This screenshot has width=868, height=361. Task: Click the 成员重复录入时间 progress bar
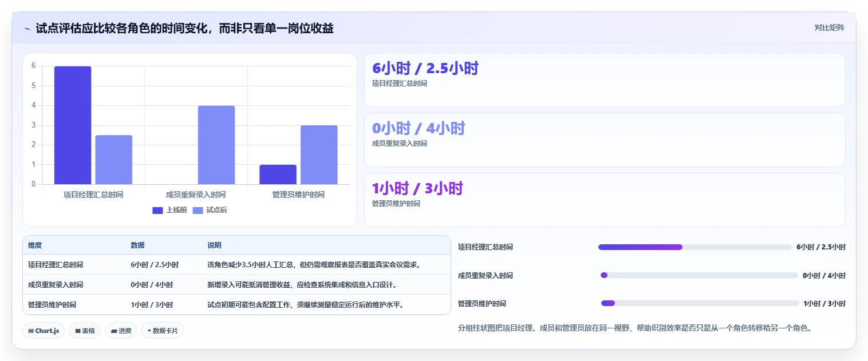699,275
